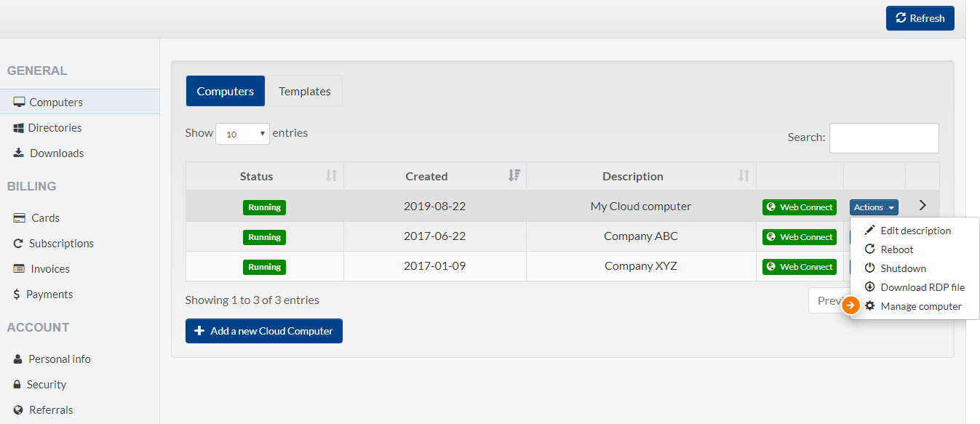Select the Computers tab
This screenshot has width=980, height=424.
pos(226,91)
